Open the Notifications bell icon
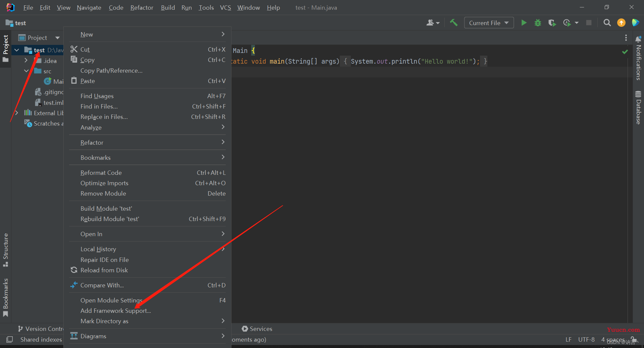This screenshot has width=644, height=348. coord(638,39)
